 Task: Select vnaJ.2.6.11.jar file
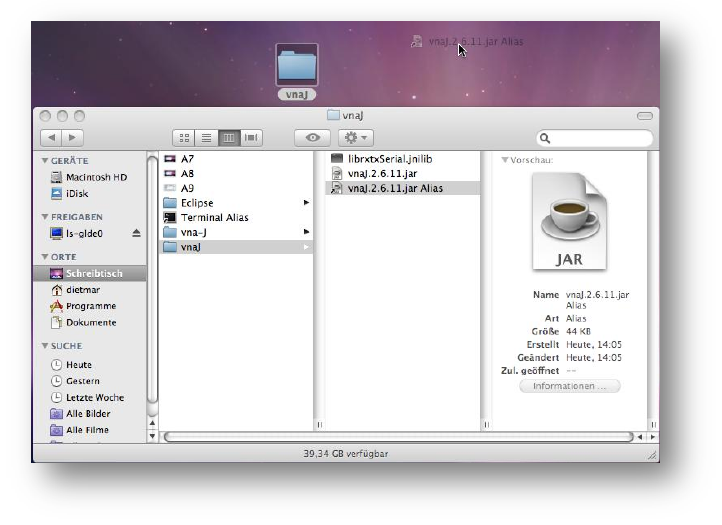tap(403, 174)
